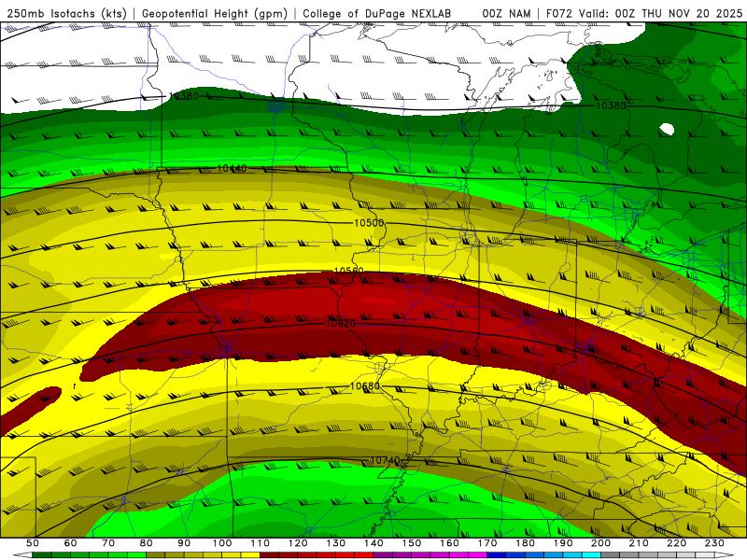Click the cyan swatch just below 200
This screenshot has width=747, height=560.
pyautogui.click(x=591, y=555)
